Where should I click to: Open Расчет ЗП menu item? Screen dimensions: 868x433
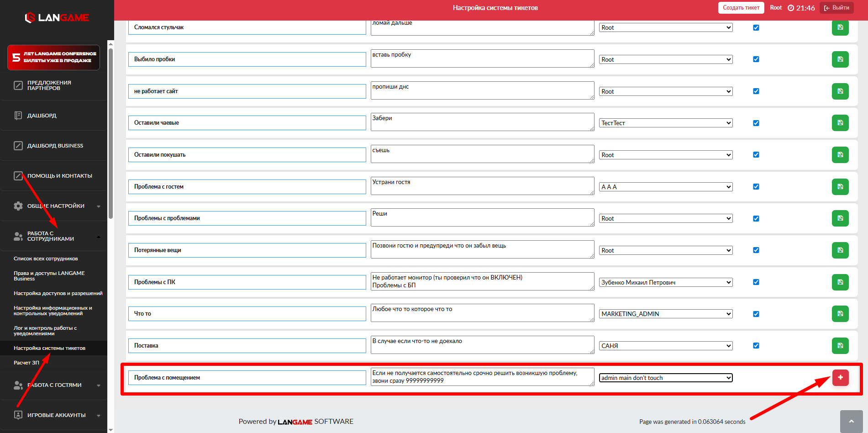[26, 363]
